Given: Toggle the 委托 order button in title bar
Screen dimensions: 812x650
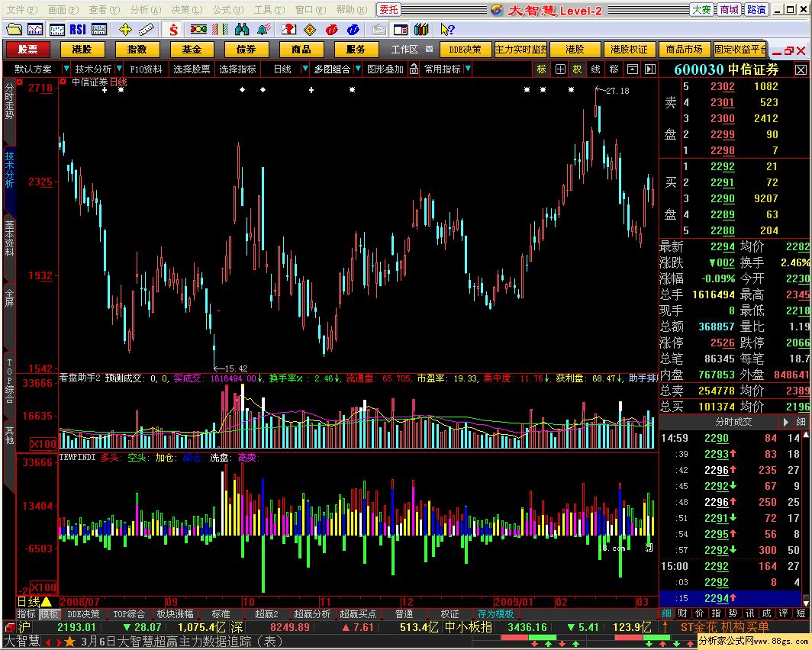Looking at the screenshot, I should click(389, 9).
